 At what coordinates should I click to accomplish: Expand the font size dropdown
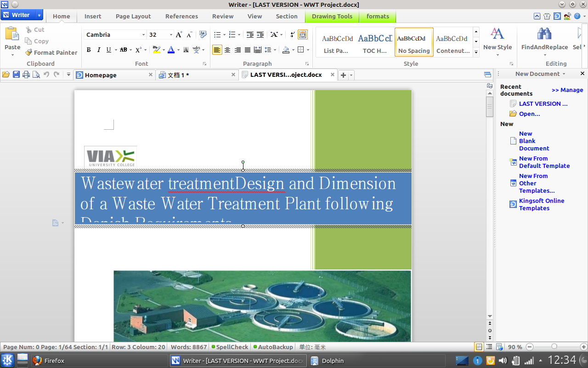[x=171, y=35]
